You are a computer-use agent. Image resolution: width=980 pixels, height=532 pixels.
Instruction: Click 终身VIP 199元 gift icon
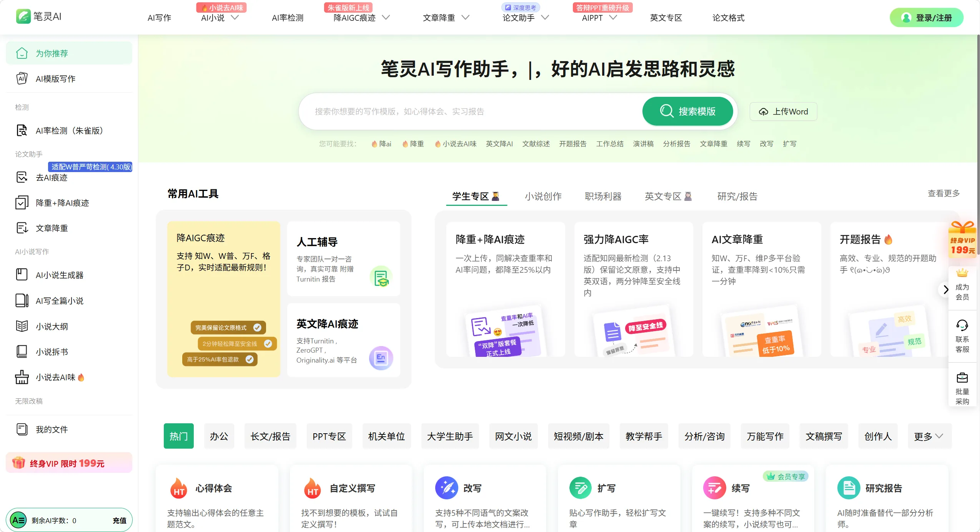[962, 239]
